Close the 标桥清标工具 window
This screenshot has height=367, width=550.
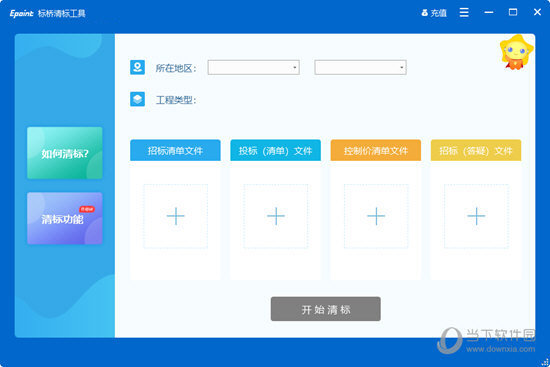[x=537, y=12]
